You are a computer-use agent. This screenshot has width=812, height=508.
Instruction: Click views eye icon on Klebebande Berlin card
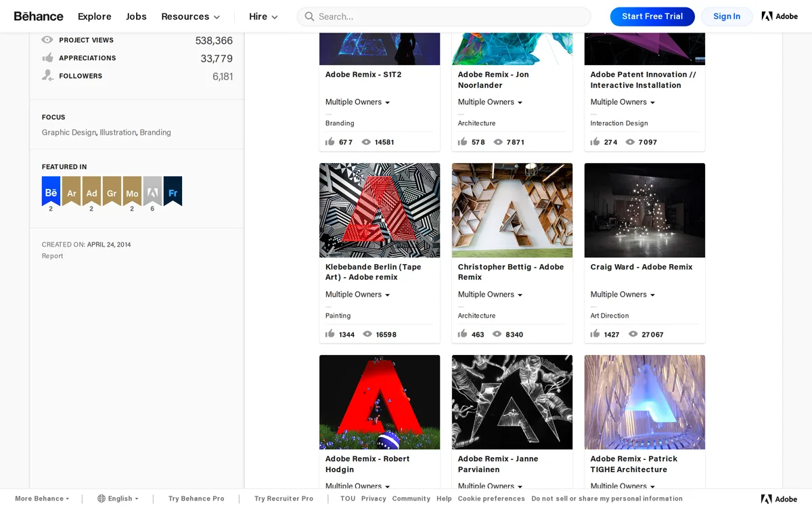(x=367, y=335)
